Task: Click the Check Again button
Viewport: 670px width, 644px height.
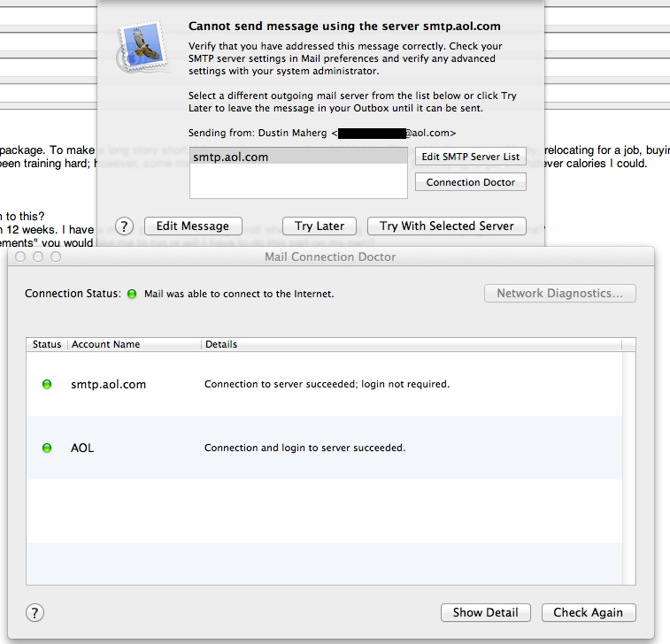Action: coord(589,612)
